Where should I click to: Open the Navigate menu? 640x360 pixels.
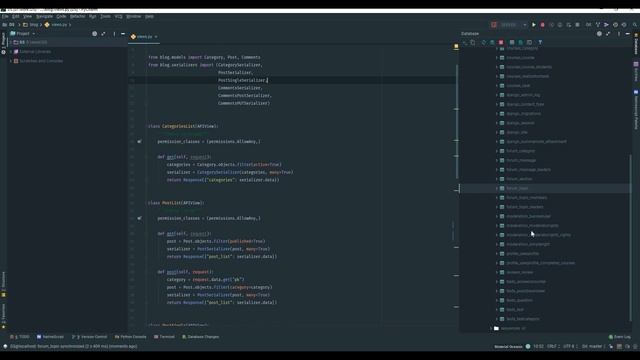click(x=44, y=17)
